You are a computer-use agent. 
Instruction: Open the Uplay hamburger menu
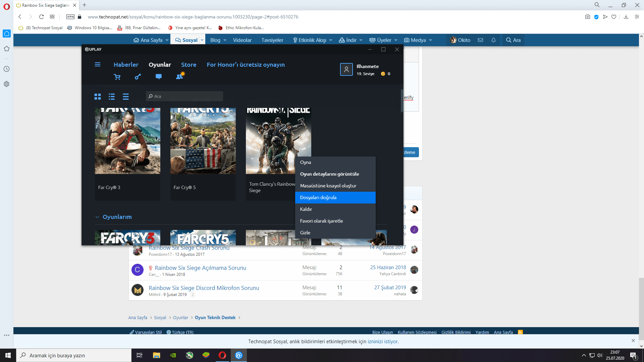click(98, 64)
